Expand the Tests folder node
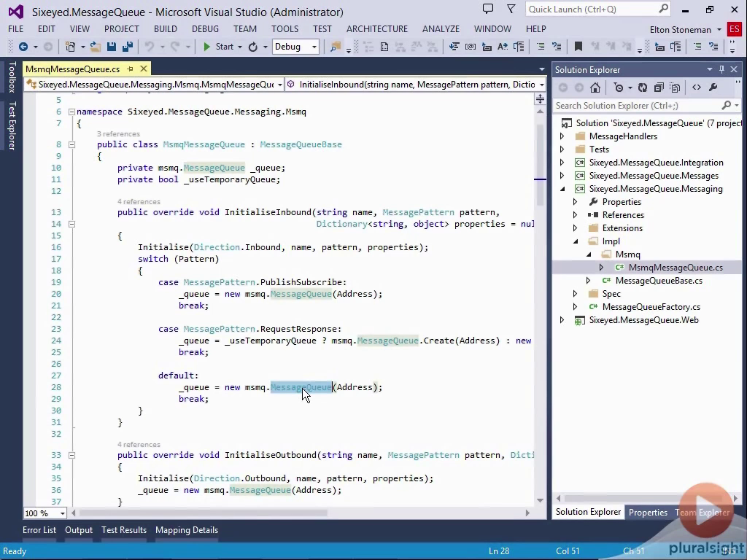 coord(562,149)
